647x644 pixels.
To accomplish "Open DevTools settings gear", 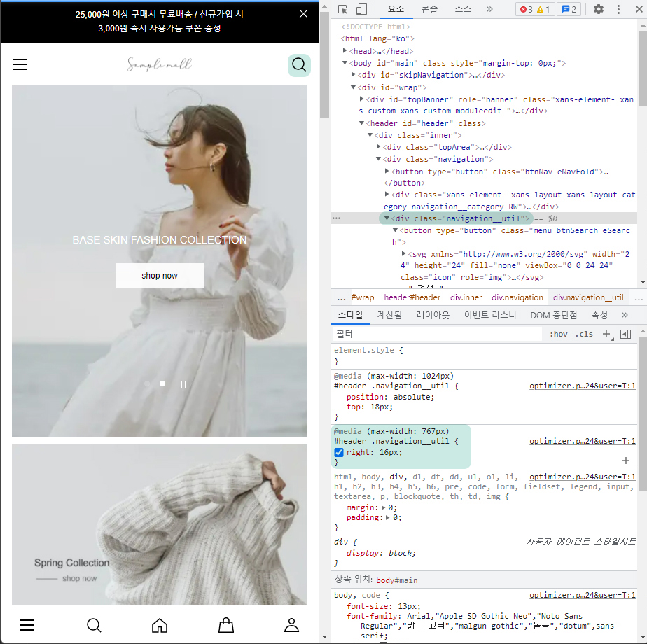I will [x=598, y=9].
